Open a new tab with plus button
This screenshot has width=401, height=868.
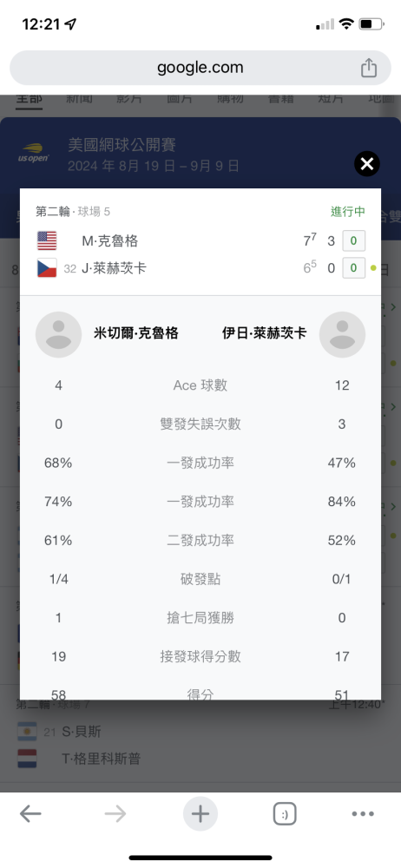coord(200,814)
